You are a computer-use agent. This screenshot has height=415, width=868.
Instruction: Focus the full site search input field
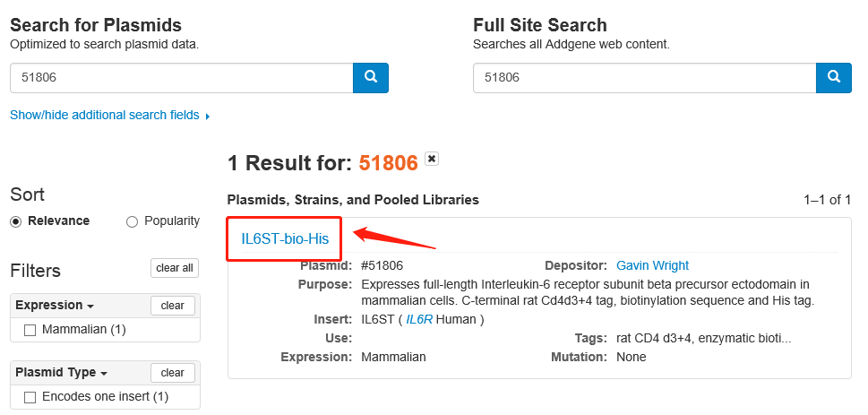click(643, 78)
